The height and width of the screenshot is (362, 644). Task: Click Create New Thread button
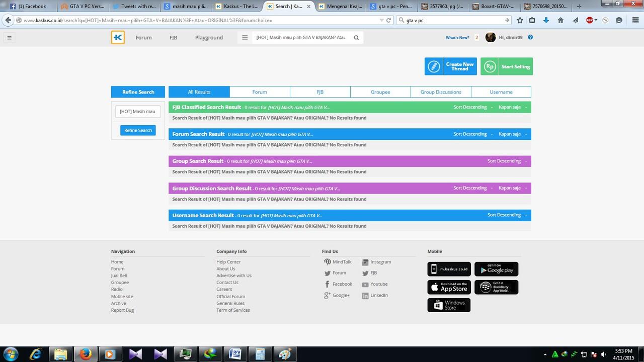pos(451,66)
